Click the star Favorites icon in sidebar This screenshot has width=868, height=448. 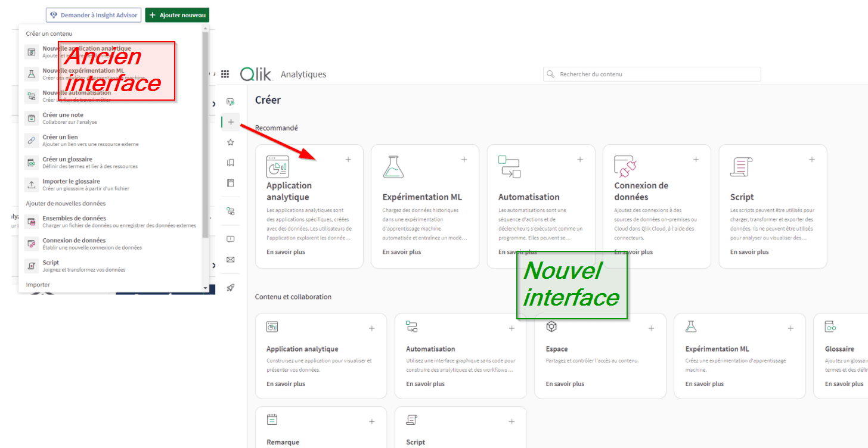click(x=231, y=142)
